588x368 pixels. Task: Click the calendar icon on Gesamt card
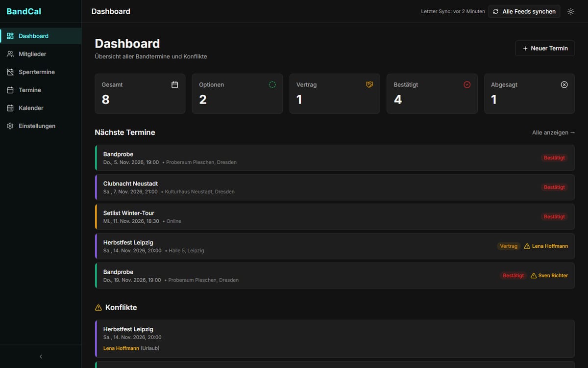click(175, 85)
